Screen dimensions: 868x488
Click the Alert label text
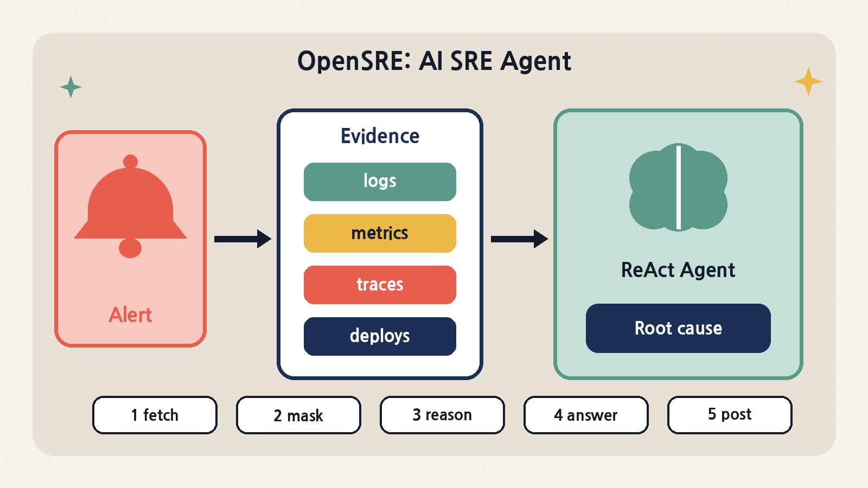tap(130, 314)
